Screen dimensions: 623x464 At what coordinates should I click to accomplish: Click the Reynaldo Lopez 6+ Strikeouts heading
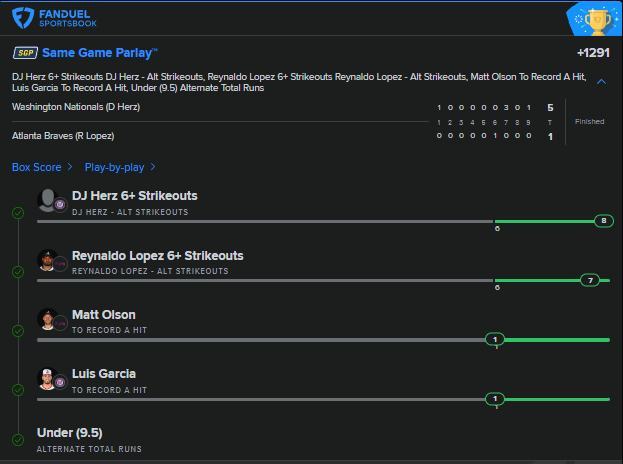(x=157, y=256)
